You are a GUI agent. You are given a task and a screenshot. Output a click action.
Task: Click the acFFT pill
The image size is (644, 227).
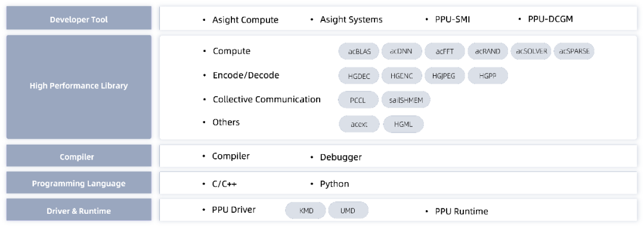pos(445,51)
